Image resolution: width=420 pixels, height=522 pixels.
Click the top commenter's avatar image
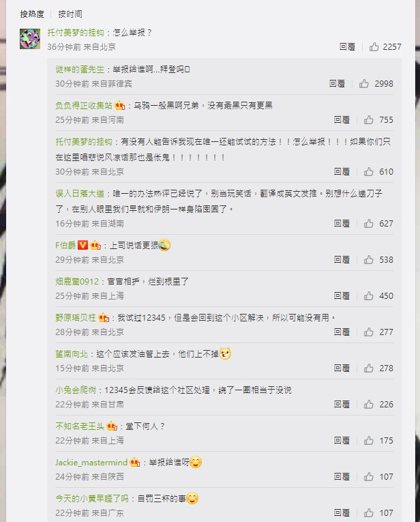[x=30, y=39]
